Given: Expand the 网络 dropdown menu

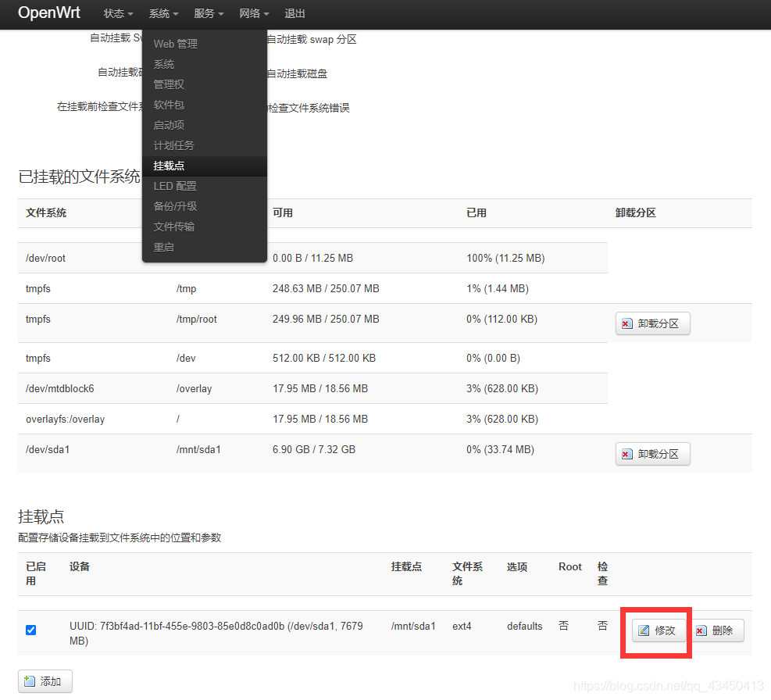Looking at the screenshot, I should pyautogui.click(x=254, y=14).
